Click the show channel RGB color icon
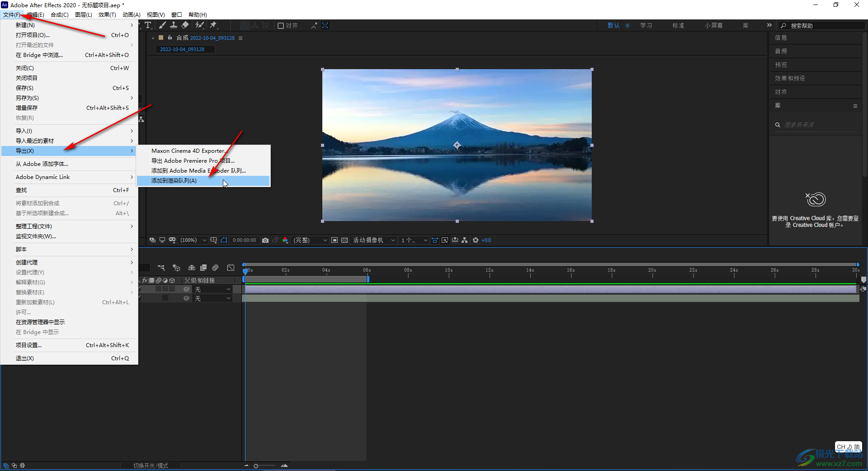The width and height of the screenshot is (868, 471). [x=285, y=240]
